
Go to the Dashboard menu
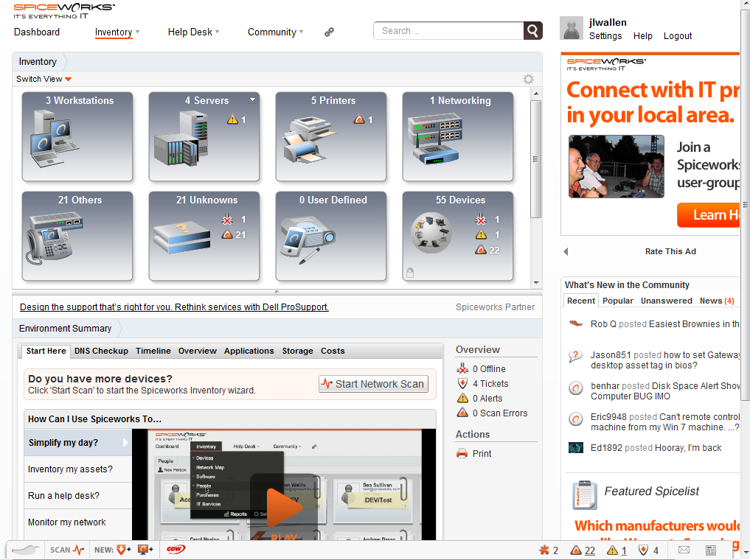pos(37,32)
